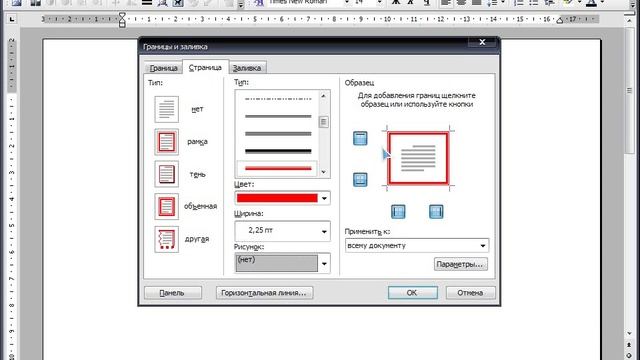Toggle the bottom border button in preview

pyautogui.click(x=360, y=179)
